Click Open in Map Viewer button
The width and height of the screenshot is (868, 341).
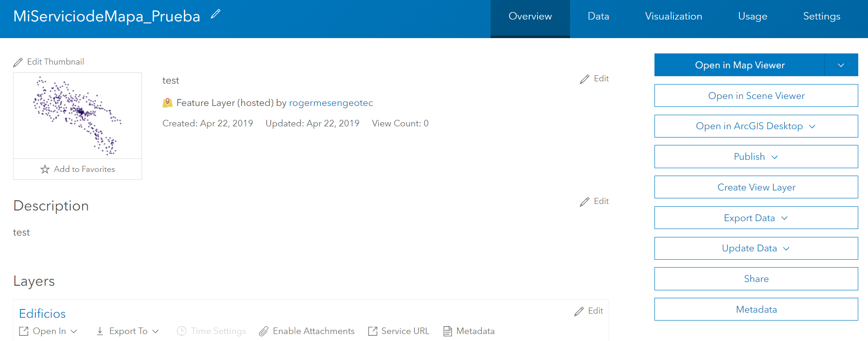tap(739, 65)
